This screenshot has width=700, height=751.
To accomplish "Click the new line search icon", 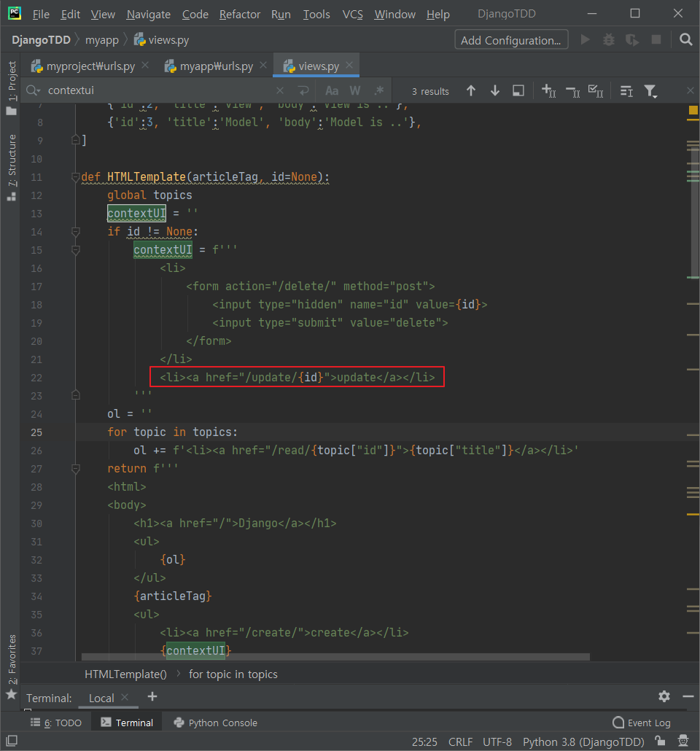I will point(303,90).
